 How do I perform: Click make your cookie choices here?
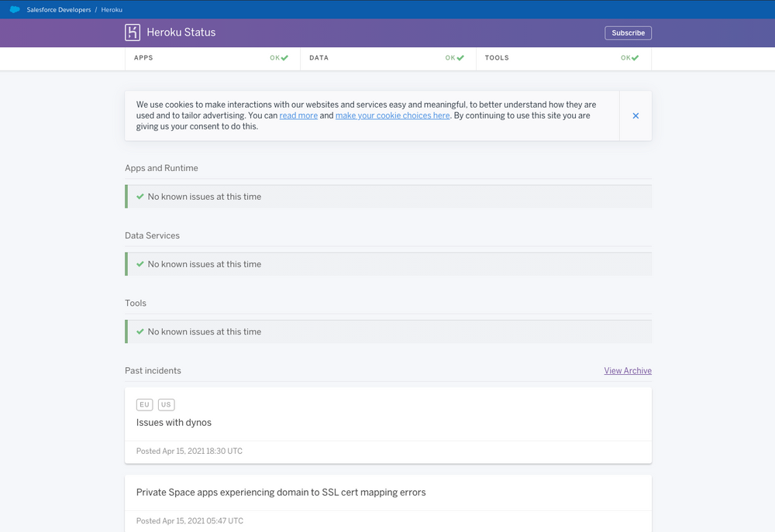click(393, 115)
